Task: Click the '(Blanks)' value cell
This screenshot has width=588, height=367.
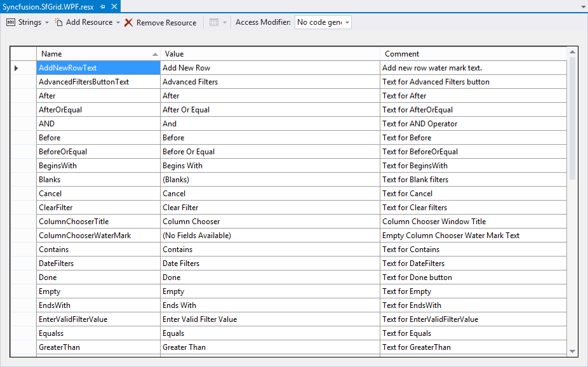Action: pyautogui.click(x=270, y=180)
